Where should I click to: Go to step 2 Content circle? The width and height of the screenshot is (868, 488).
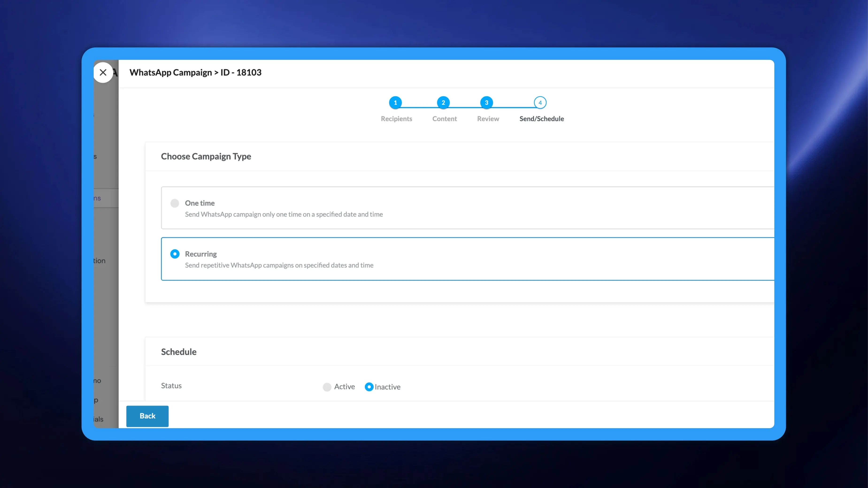point(443,103)
